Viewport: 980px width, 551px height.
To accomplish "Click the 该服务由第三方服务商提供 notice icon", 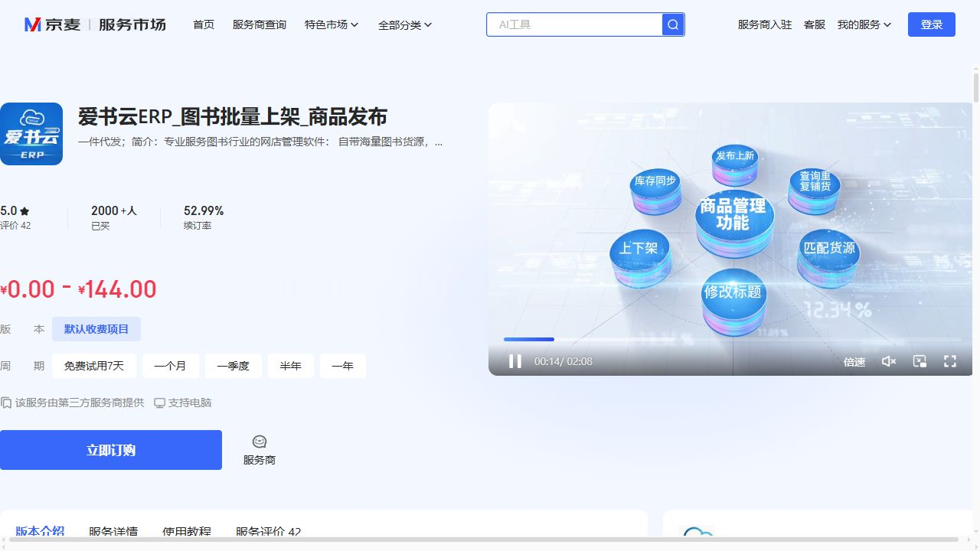I will (6, 403).
